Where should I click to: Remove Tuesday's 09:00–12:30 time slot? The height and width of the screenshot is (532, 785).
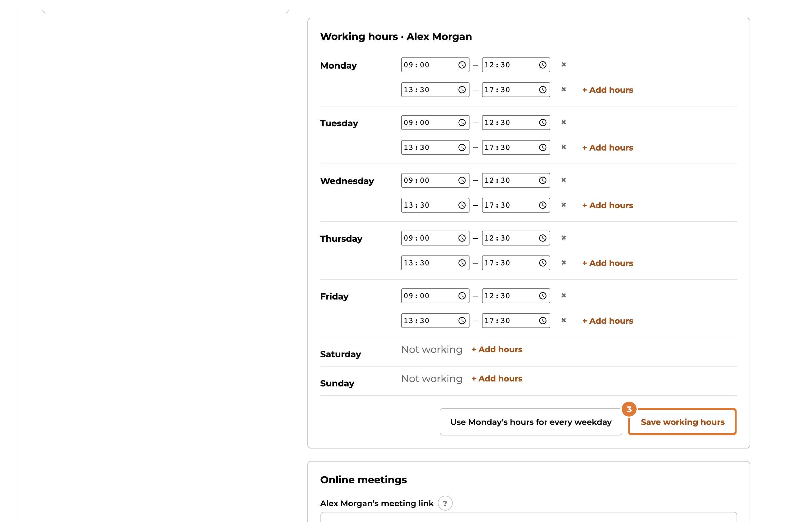563,122
